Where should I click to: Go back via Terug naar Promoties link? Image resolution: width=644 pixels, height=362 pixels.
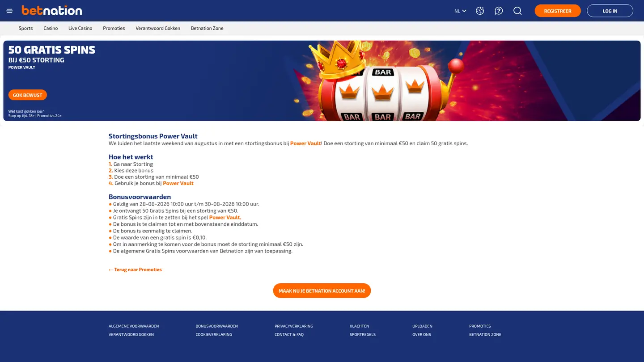click(135, 269)
